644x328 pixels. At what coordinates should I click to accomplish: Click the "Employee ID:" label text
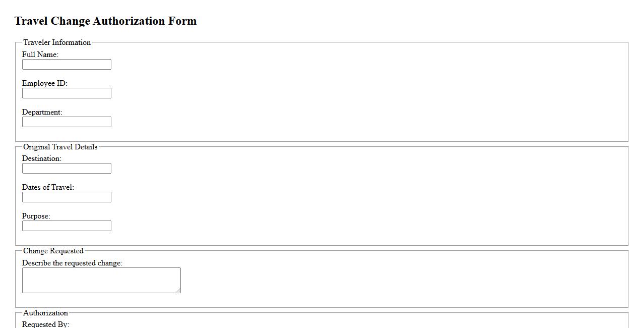point(44,83)
